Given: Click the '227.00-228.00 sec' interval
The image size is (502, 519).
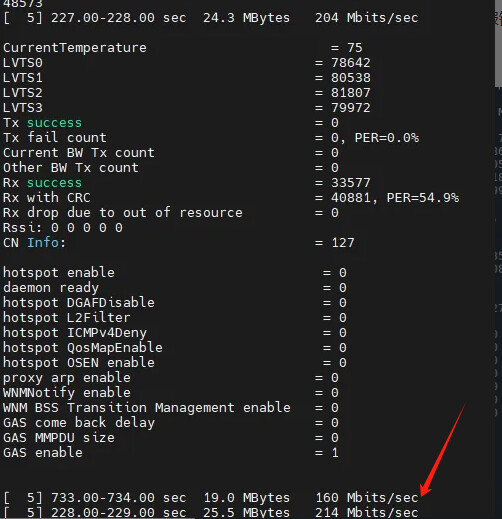Looking at the screenshot, I should [118, 18].
